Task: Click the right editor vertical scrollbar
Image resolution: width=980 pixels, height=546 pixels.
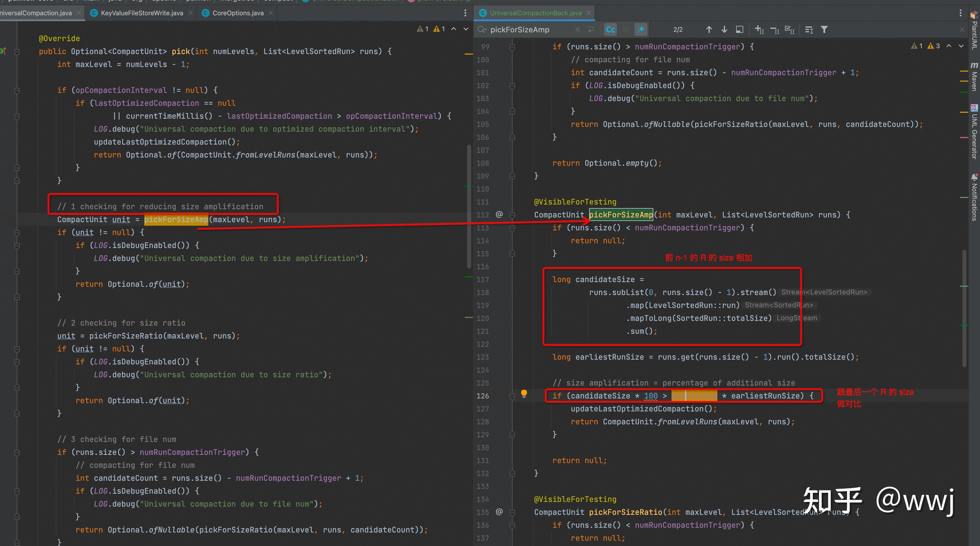Action: [x=964, y=308]
